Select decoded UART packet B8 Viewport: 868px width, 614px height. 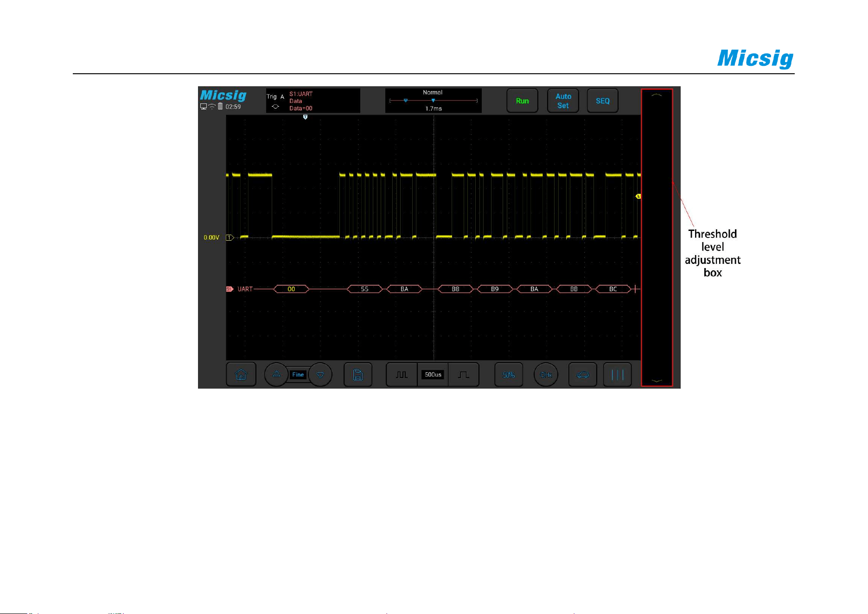455,289
